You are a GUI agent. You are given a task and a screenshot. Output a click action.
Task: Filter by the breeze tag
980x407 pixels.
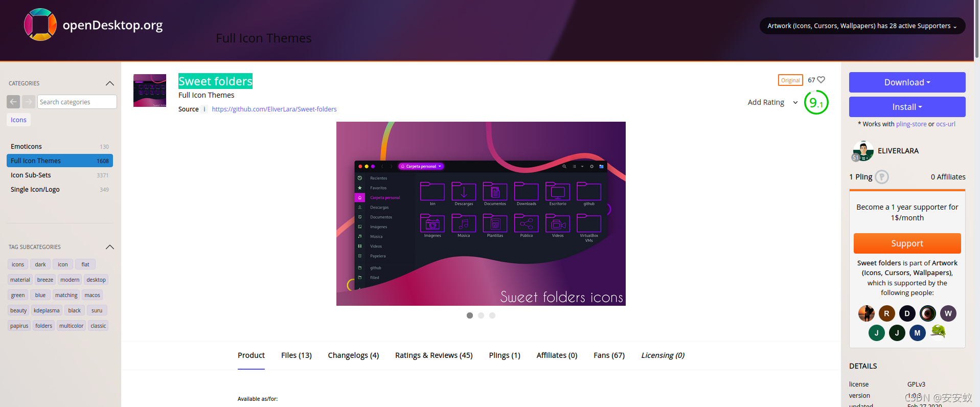click(45, 280)
